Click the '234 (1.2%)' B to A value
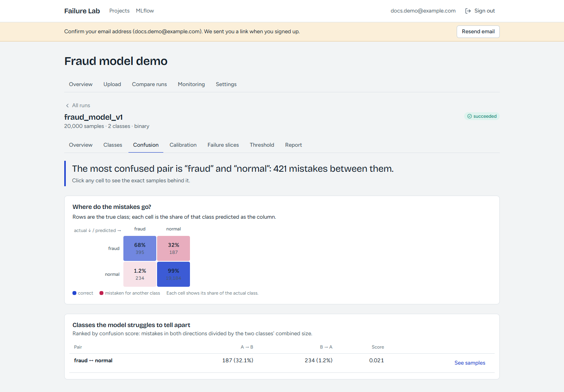 click(318, 361)
